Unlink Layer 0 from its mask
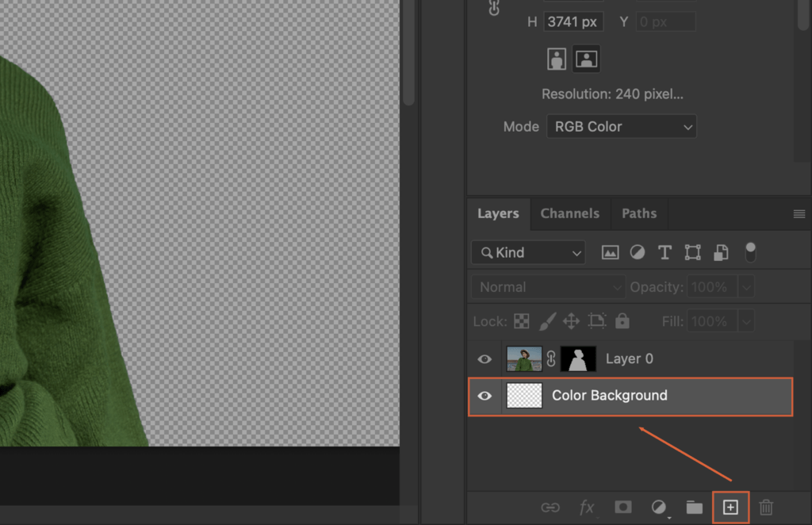 [x=551, y=358]
